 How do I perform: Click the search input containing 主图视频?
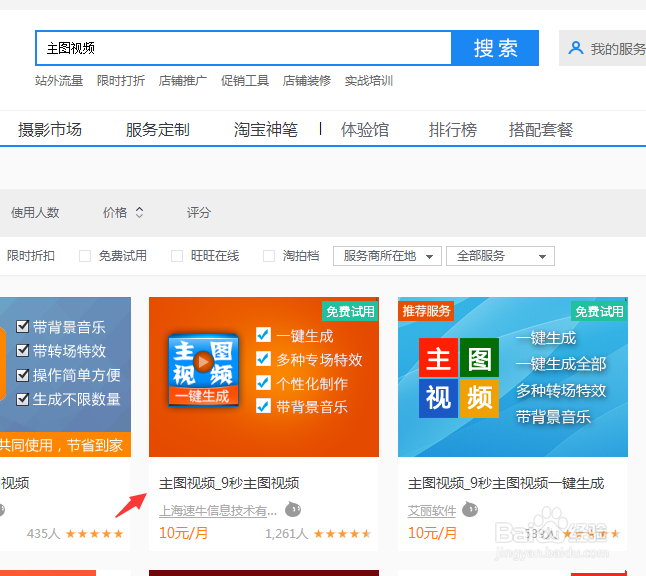[243, 48]
